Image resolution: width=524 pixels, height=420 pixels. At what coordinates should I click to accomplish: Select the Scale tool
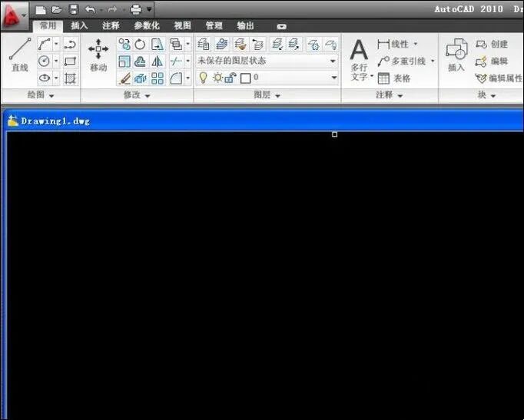124,61
